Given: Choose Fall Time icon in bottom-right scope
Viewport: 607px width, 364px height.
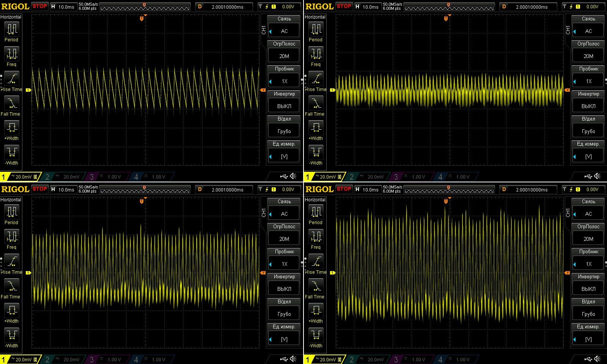Looking at the screenshot, I should (x=316, y=286).
